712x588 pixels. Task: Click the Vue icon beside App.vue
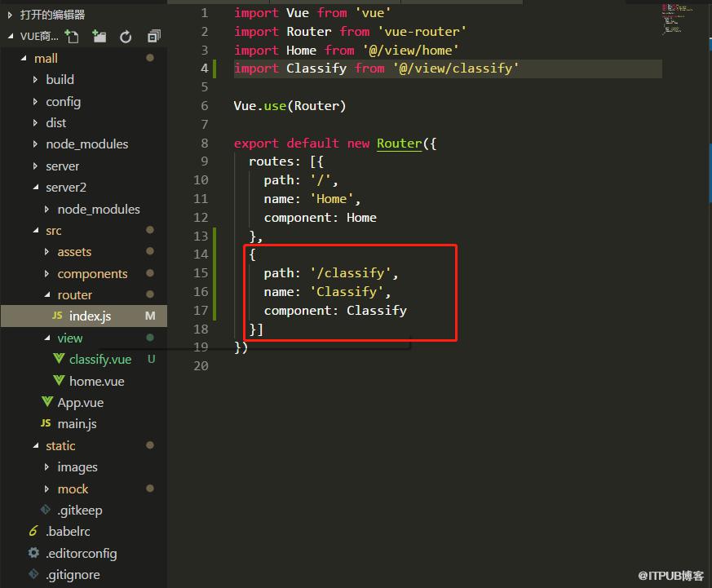pyautogui.click(x=47, y=402)
